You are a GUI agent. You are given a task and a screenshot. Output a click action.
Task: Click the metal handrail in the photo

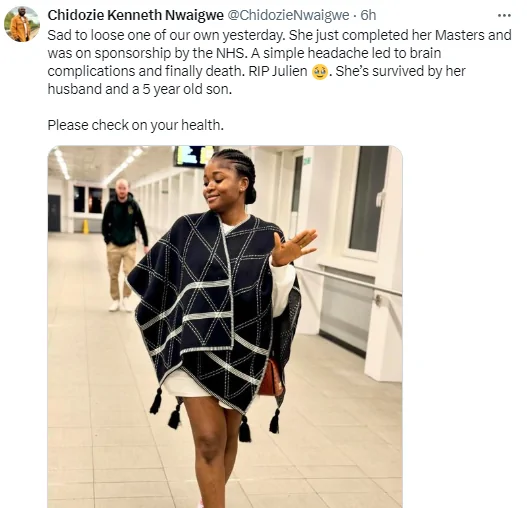pyautogui.click(x=350, y=281)
